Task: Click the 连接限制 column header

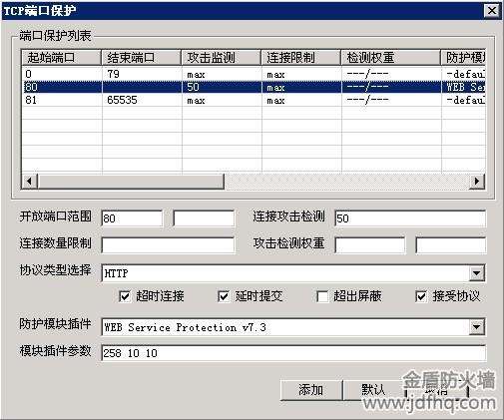Action: pos(300,58)
